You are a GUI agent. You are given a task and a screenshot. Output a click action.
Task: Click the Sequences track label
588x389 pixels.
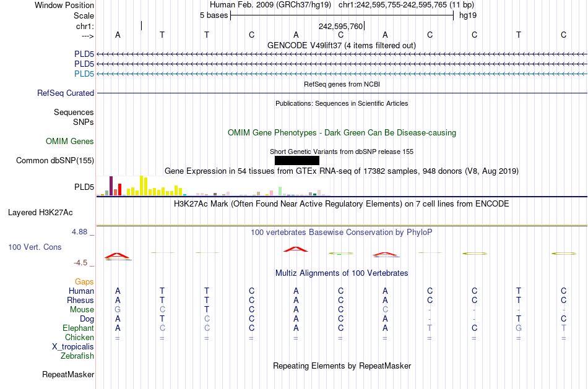(x=74, y=112)
